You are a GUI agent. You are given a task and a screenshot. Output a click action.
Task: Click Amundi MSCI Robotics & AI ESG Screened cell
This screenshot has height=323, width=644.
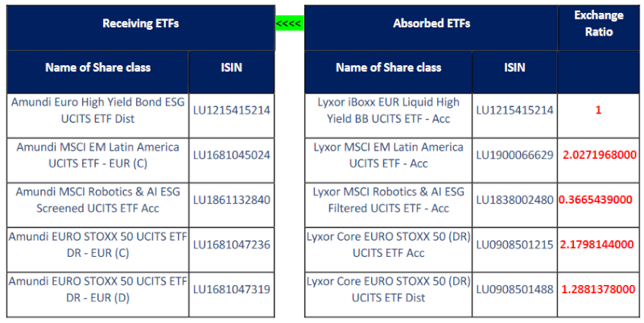96,201
